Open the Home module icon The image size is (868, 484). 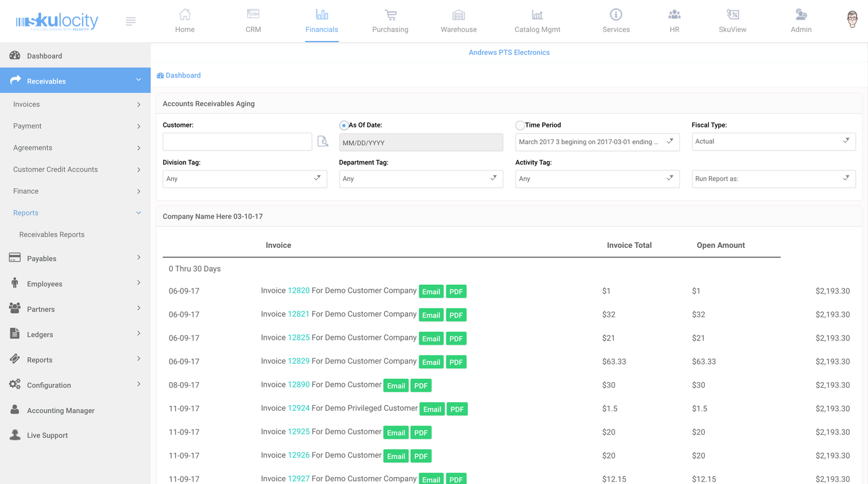coord(185,21)
